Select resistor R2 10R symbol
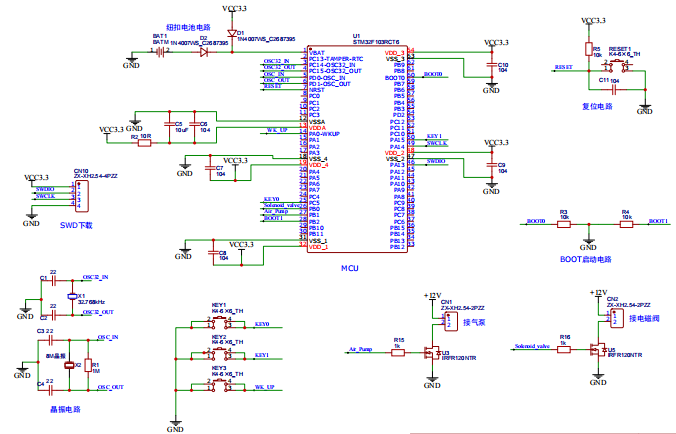This screenshot has width=676, height=434. [x=144, y=143]
